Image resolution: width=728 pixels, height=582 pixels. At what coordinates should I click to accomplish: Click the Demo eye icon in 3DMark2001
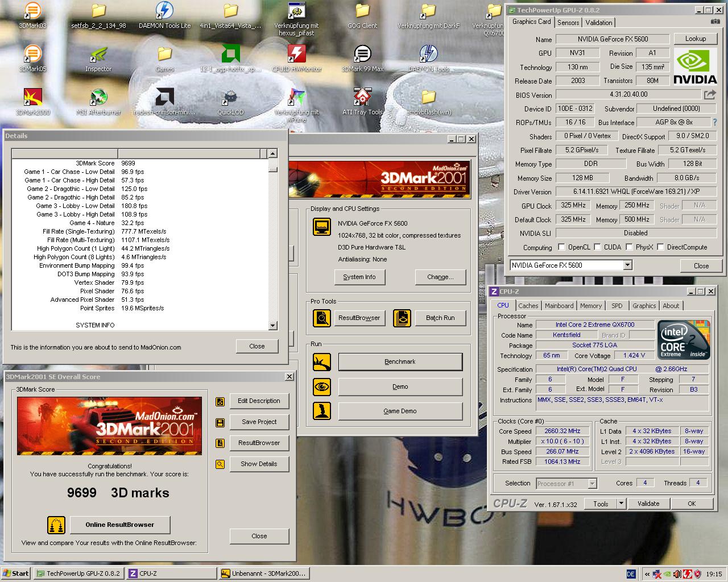point(322,386)
